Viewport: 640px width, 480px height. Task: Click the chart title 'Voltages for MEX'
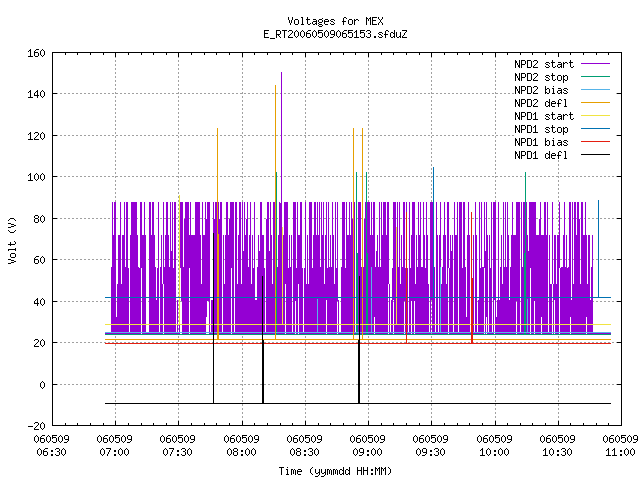(x=335, y=21)
